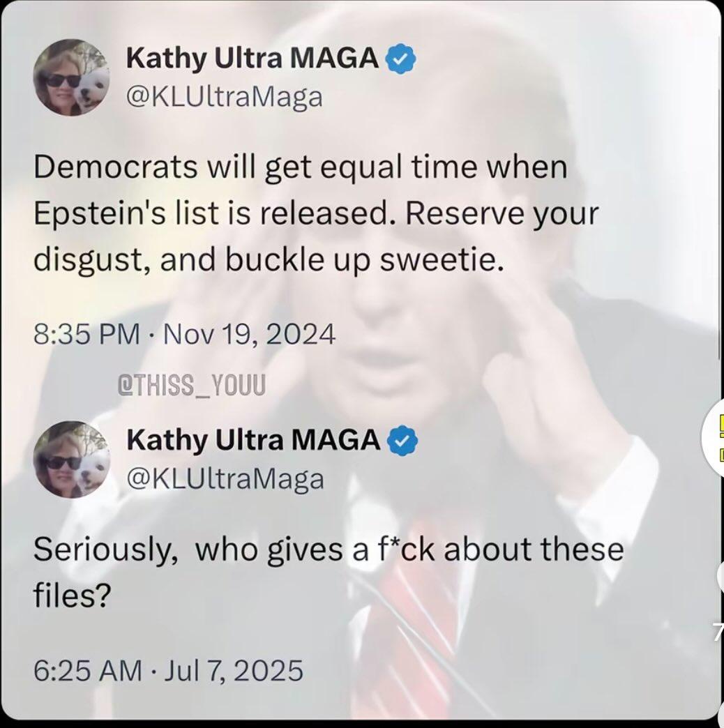724x728 pixels.
Task: Click the 8:35 PM Nov 19, 2024 timestamp
Action: click(185, 335)
